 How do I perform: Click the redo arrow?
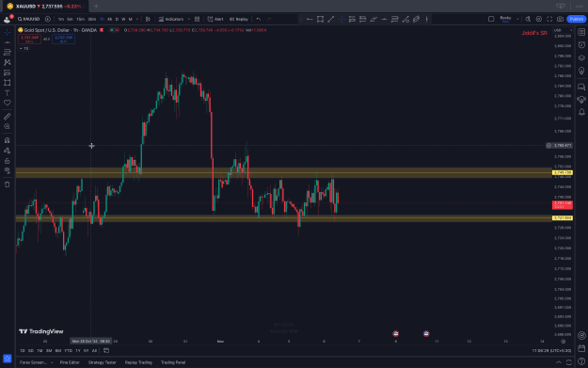tap(269, 19)
